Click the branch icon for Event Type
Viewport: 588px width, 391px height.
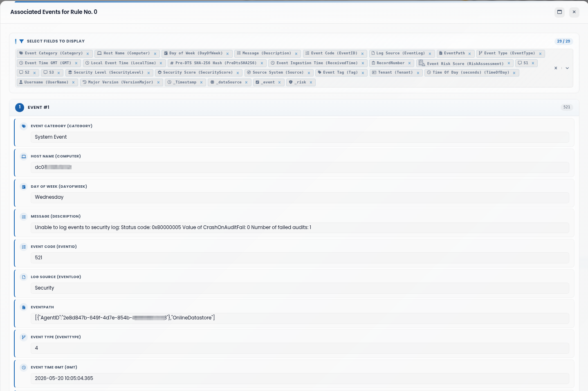[x=24, y=337]
